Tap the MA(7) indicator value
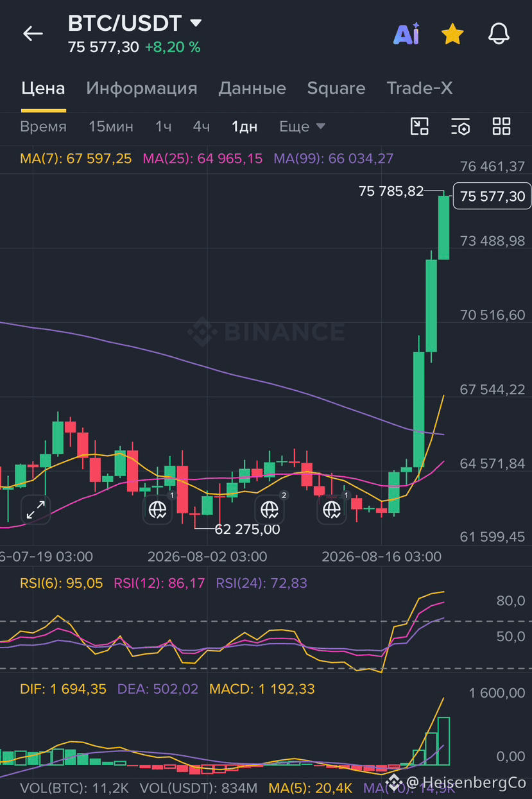532x799 pixels. 76,158
